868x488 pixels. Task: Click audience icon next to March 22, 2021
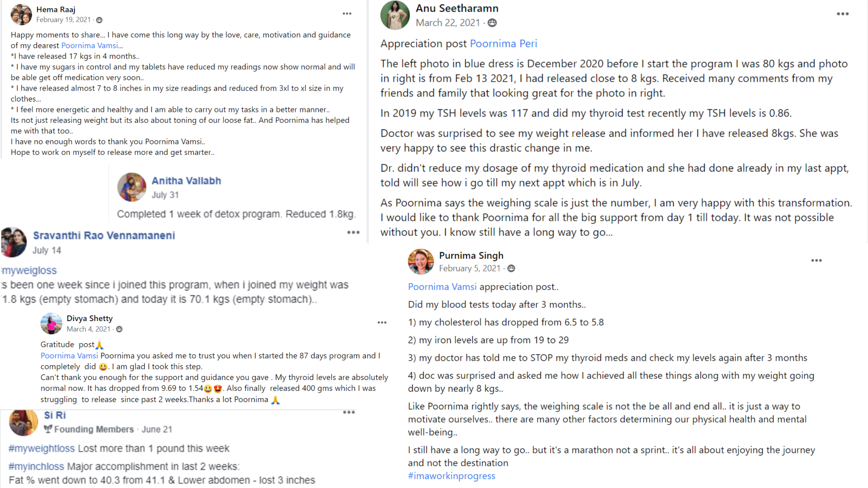point(492,23)
